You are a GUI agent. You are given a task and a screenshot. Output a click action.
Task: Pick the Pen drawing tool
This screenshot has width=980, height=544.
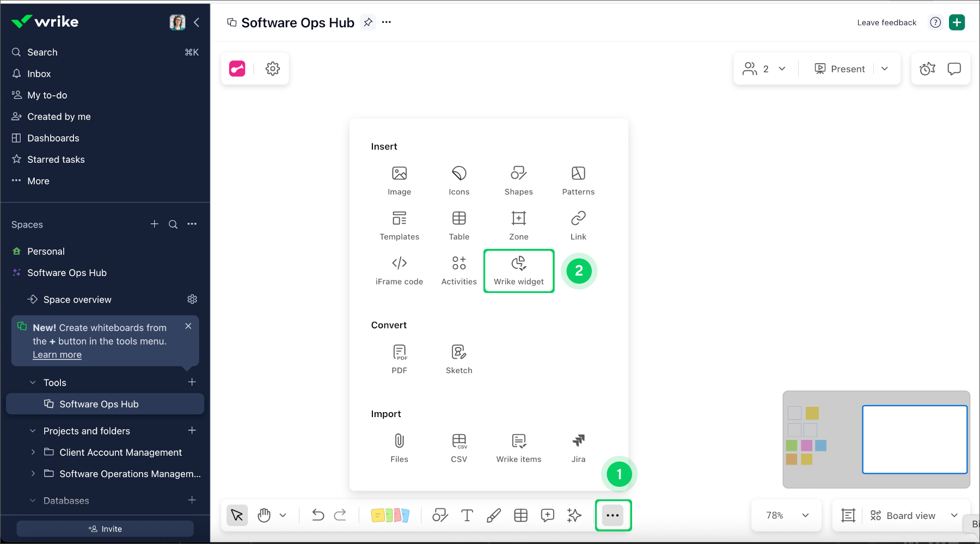[x=494, y=515]
